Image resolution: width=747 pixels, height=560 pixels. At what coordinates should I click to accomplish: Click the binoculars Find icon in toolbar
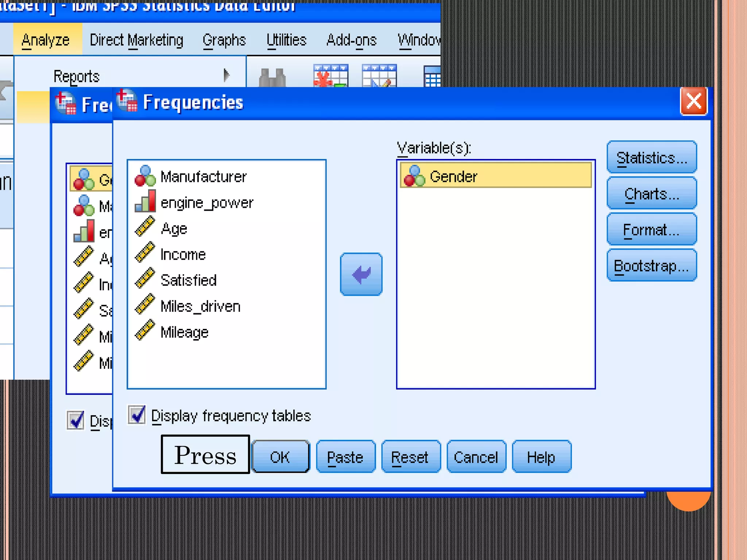pos(272,77)
